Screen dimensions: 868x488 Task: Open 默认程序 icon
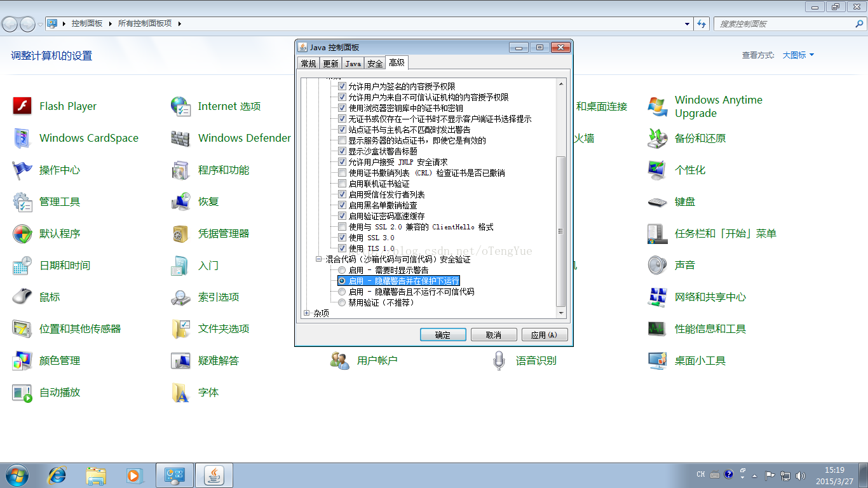(22, 233)
